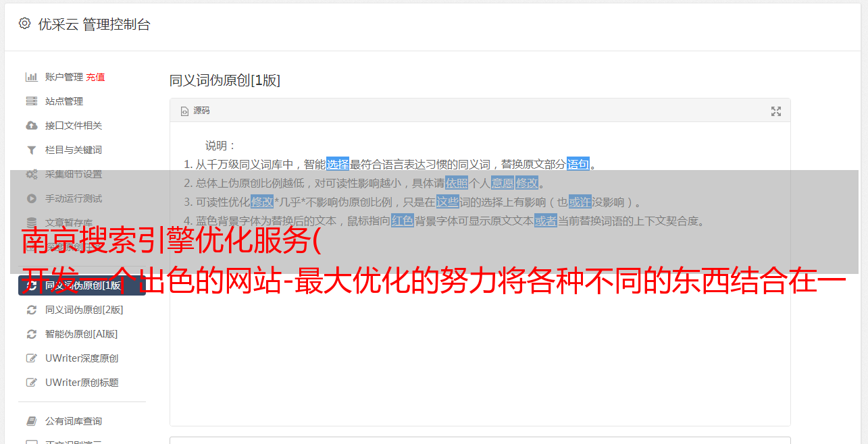This screenshot has height=444, width=868.
Task: Select the 站点管理 server icon
Action: 31,101
